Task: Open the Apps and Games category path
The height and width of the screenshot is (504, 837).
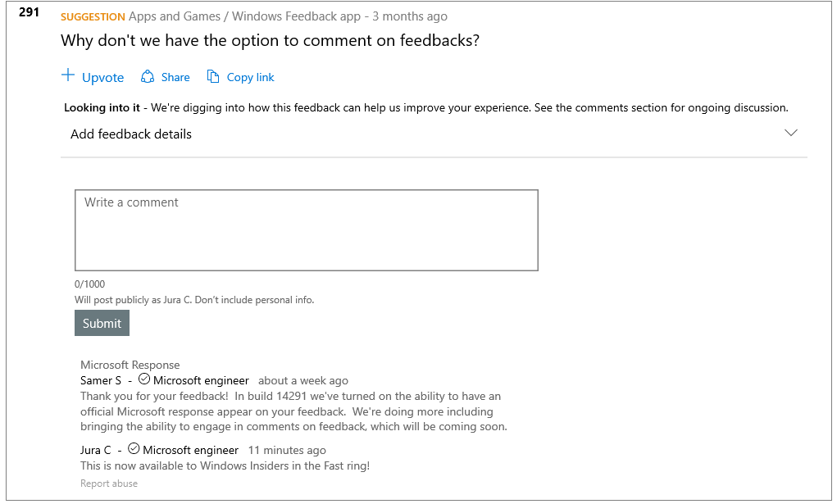Action: pos(174,16)
